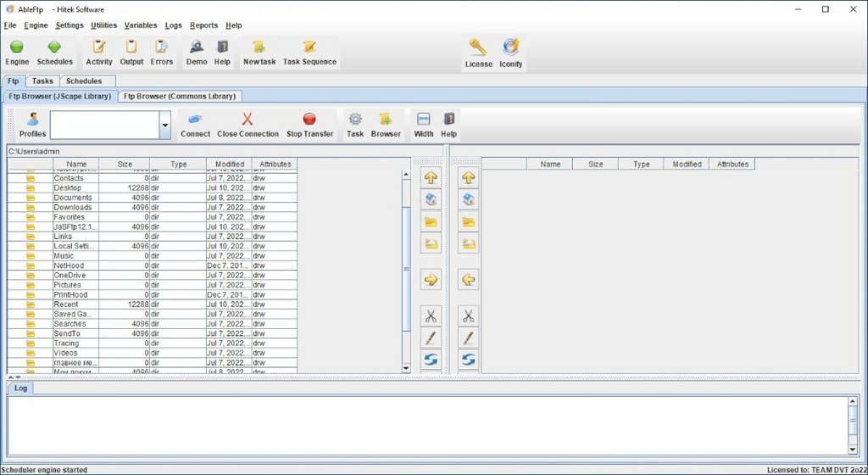Select the Videos folder row
This screenshot has height=475, width=868.
153,353
